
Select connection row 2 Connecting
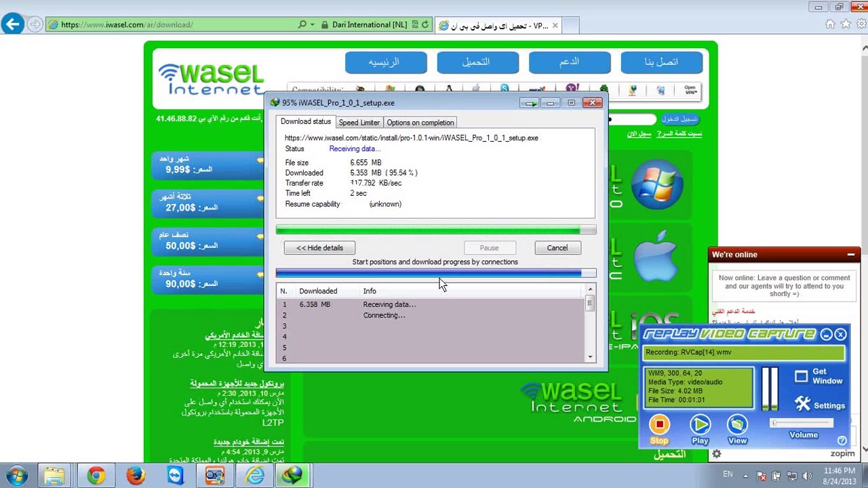pos(431,315)
